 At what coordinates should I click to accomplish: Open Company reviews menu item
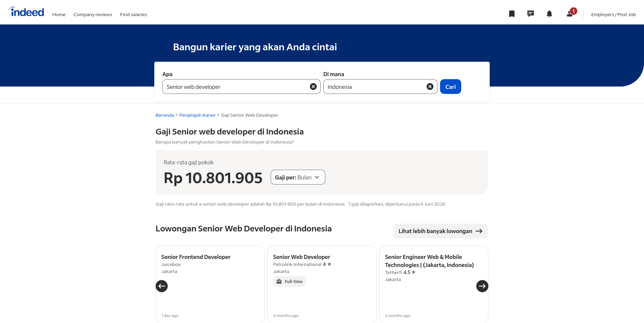(93, 14)
